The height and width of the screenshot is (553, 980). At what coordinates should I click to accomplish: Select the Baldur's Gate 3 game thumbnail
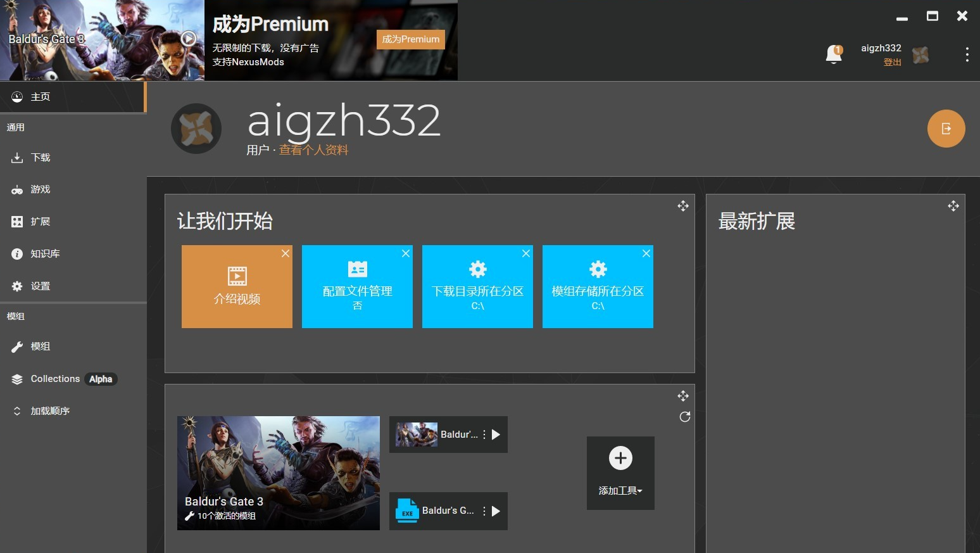point(279,473)
